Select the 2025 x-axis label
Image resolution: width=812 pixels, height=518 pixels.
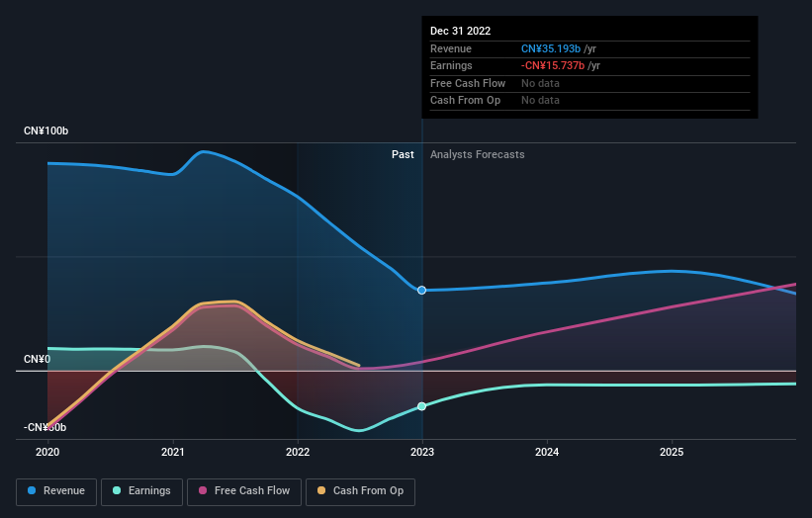click(x=672, y=452)
